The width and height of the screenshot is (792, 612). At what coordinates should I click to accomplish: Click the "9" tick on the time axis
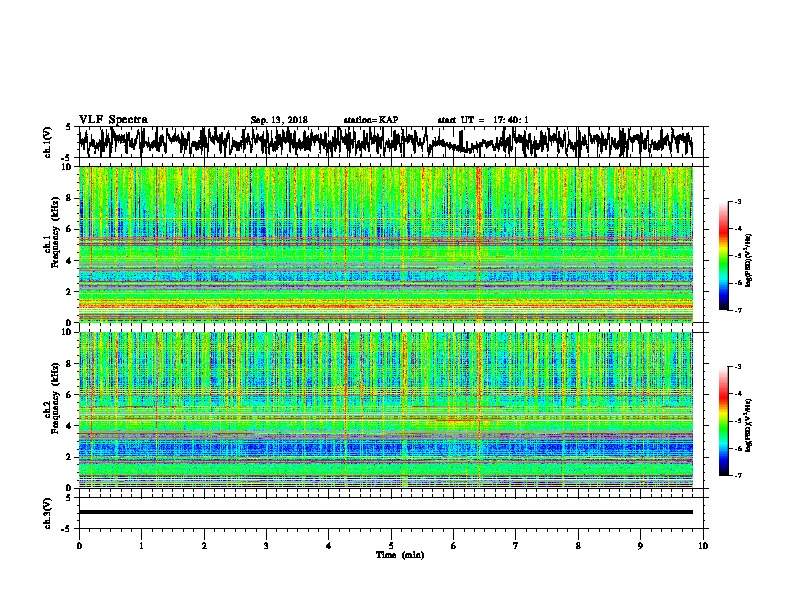(x=640, y=545)
